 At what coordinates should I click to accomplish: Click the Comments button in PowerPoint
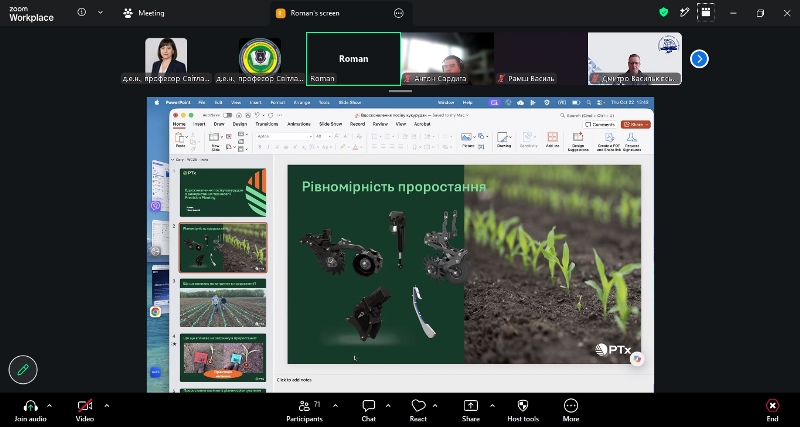pos(601,124)
